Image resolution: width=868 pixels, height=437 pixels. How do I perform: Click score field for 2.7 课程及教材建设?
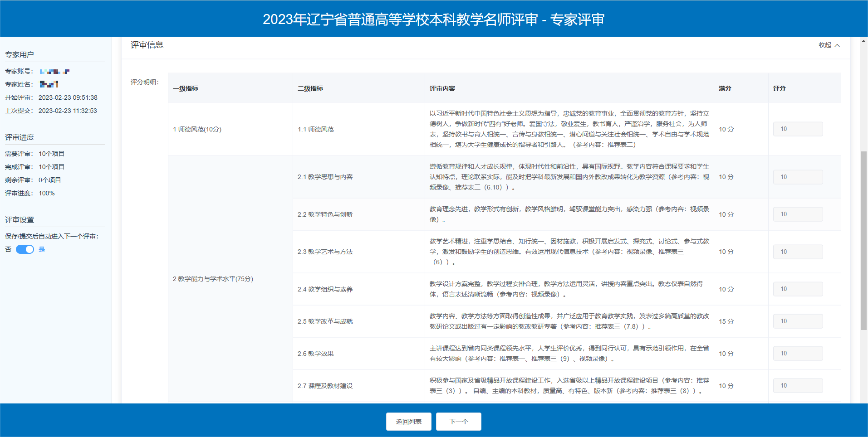click(x=798, y=386)
